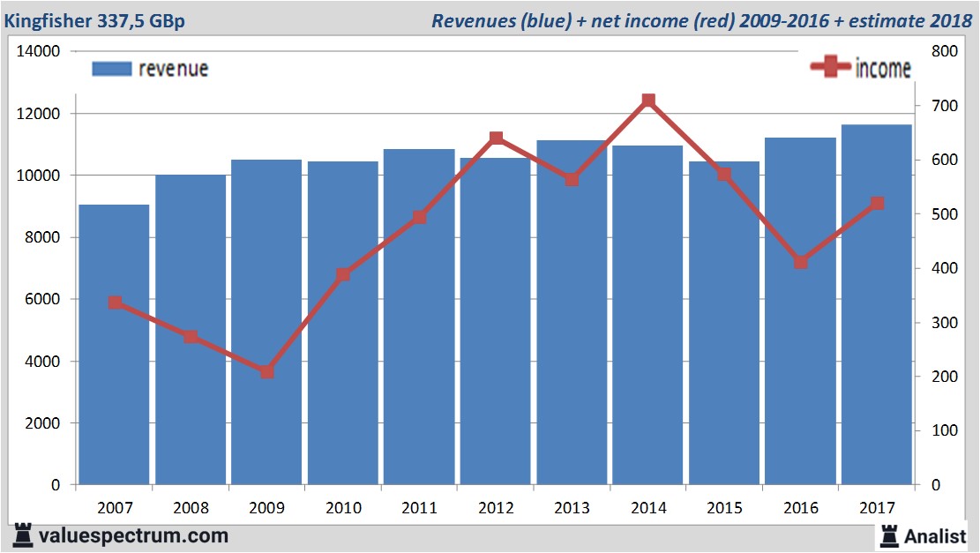980x553 pixels.
Task: Click the 2007 income data marker
Action: [115, 303]
